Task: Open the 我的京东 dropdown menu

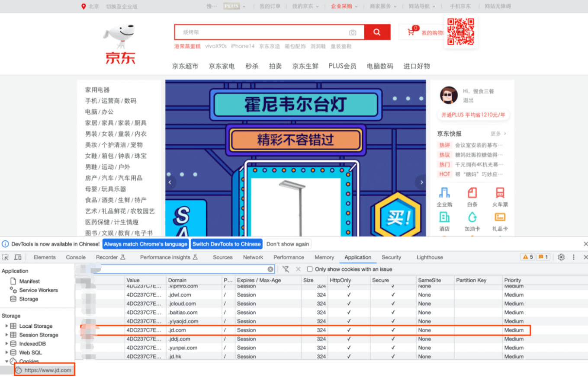Action: (x=305, y=6)
